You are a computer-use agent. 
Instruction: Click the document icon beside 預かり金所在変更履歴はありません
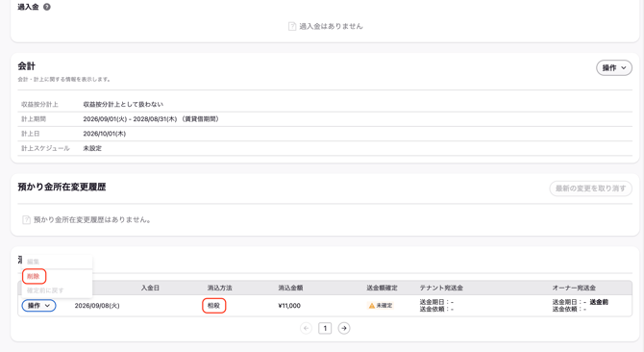pyautogui.click(x=26, y=219)
